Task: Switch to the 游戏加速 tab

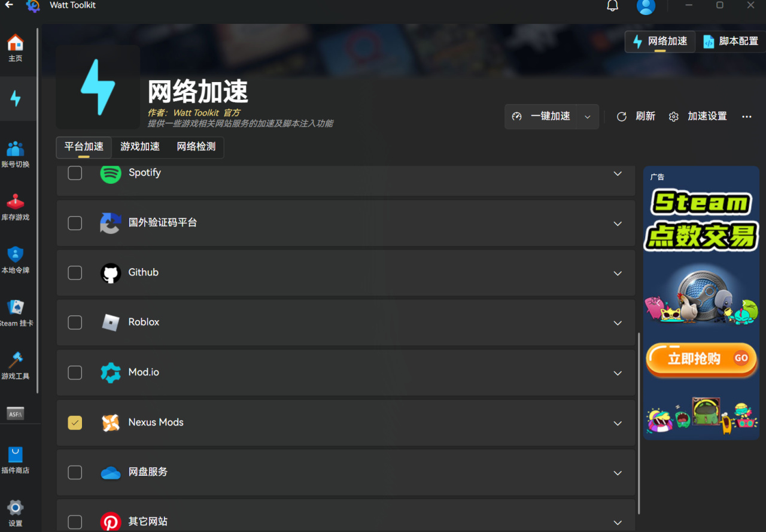Action: point(140,147)
